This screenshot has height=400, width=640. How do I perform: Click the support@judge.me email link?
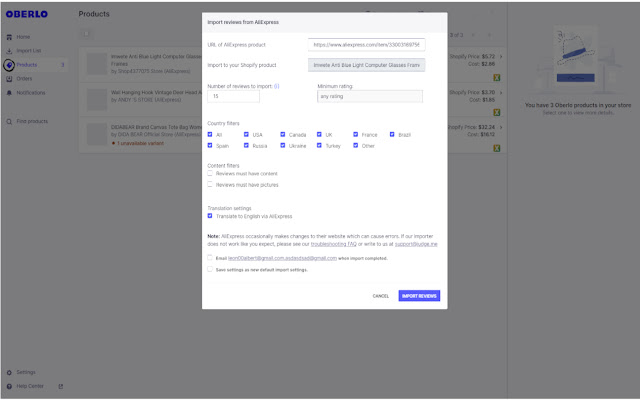tap(416, 244)
